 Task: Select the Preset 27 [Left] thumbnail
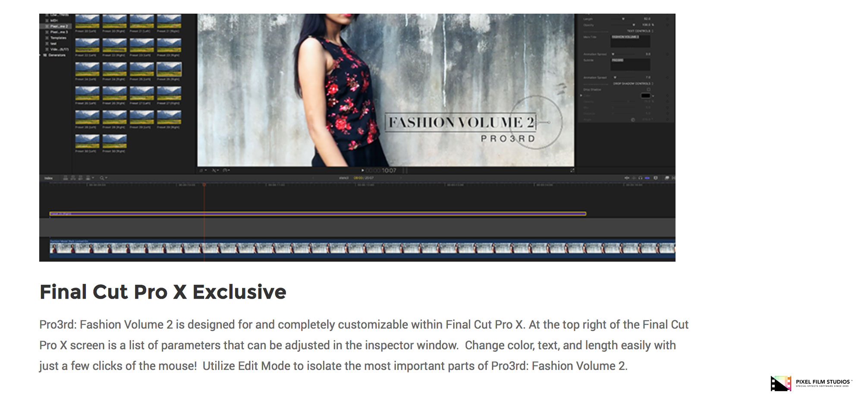tap(142, 93)
